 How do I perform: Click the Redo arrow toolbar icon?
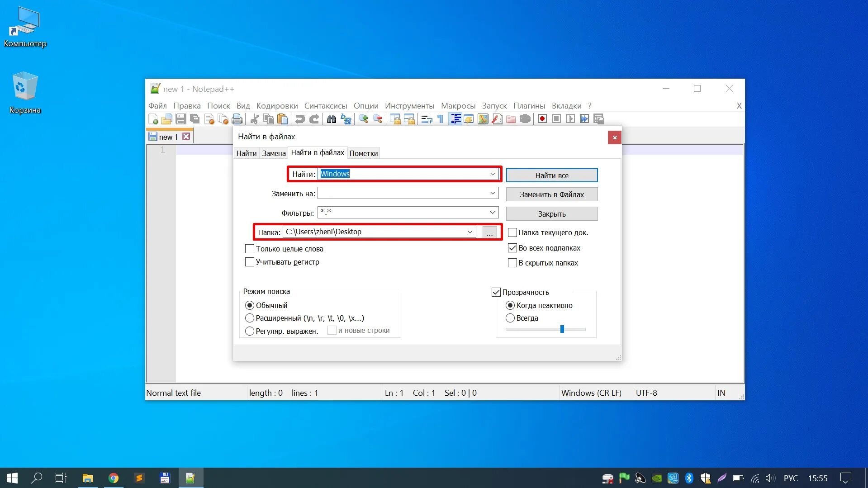314,119
